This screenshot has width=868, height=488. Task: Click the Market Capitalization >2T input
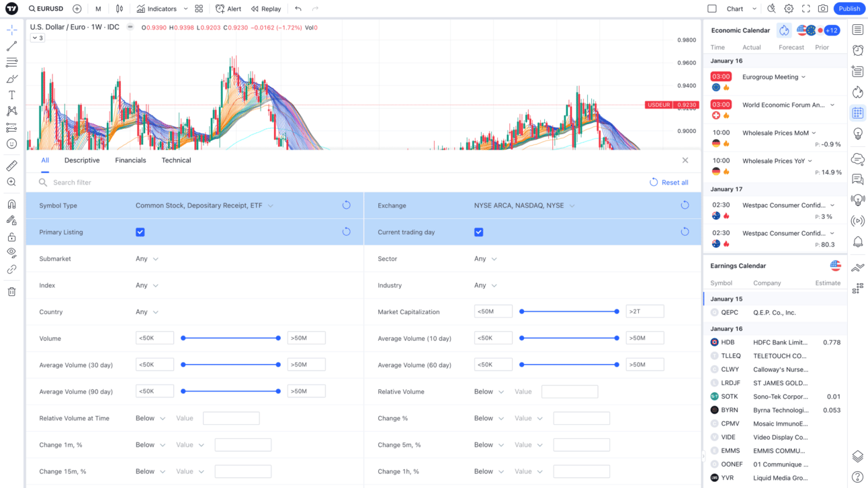pyautogui.click(x=645, y=311)
